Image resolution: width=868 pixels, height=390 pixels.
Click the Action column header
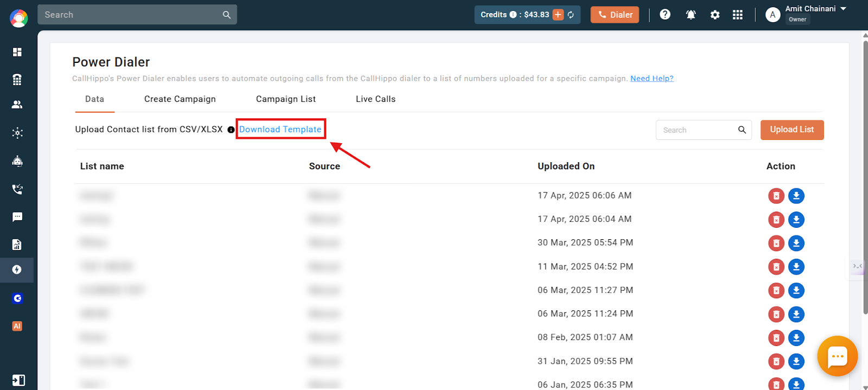[x=781, y=167]
